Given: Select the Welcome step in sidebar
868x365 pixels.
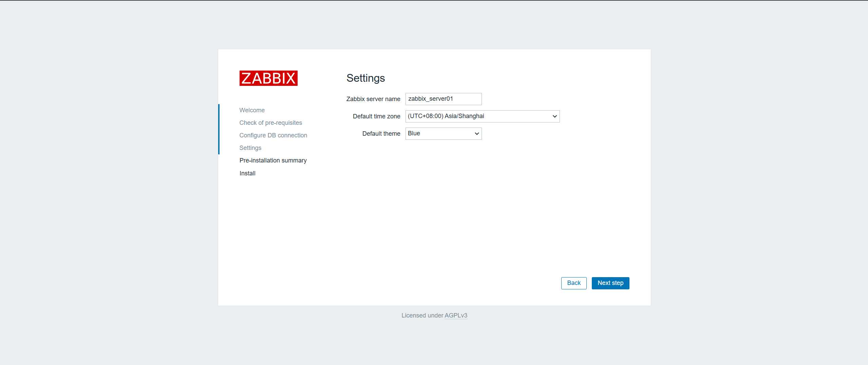Looking at the screenshot, I should click(252, 110).
